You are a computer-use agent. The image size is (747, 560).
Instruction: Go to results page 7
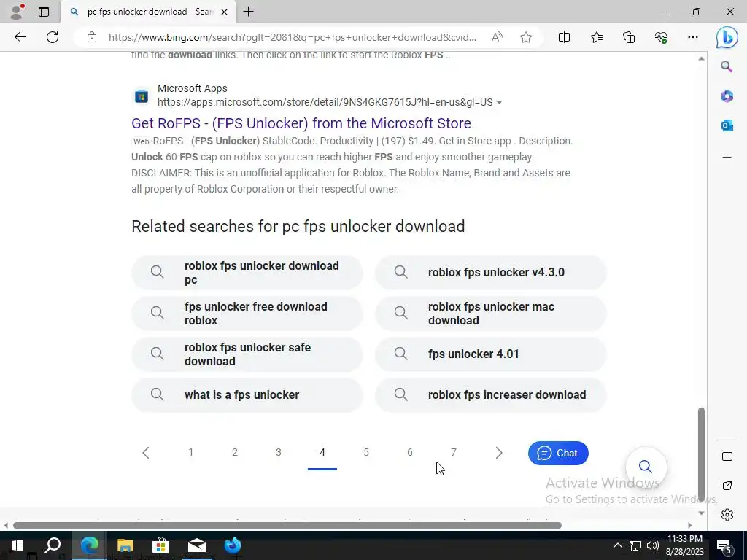(x=454, y=452)
